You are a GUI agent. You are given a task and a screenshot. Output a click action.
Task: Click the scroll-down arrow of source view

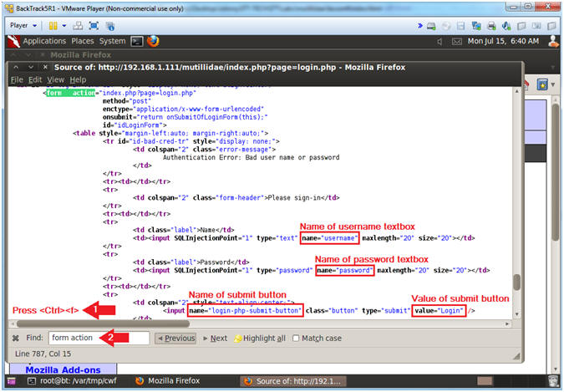pos(517,314)
